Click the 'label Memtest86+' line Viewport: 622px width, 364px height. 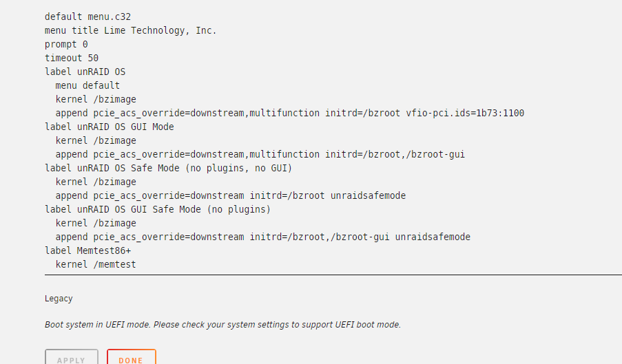pyautogui.click(x=87, y=250)
